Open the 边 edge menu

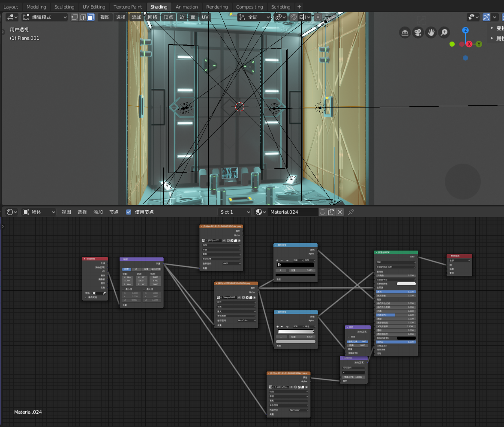[x=182, y=18]
